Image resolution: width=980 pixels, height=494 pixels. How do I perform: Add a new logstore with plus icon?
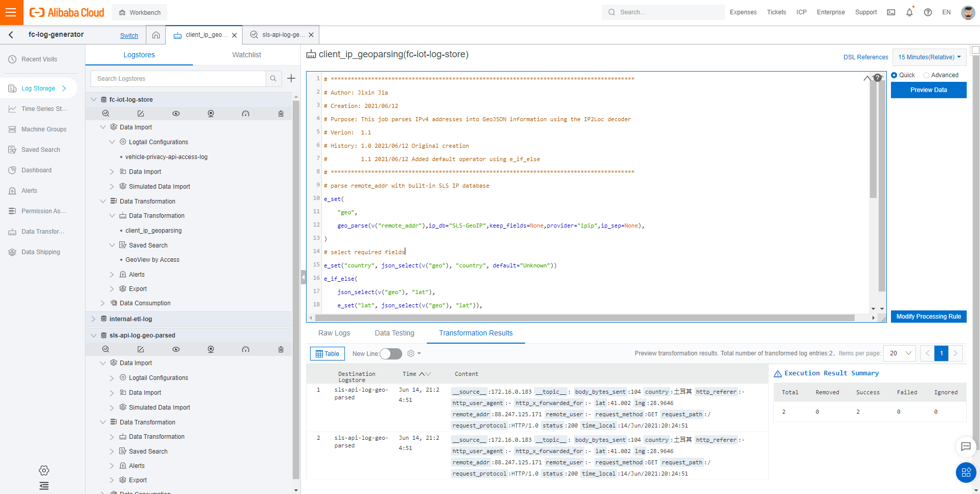(291, 78)
